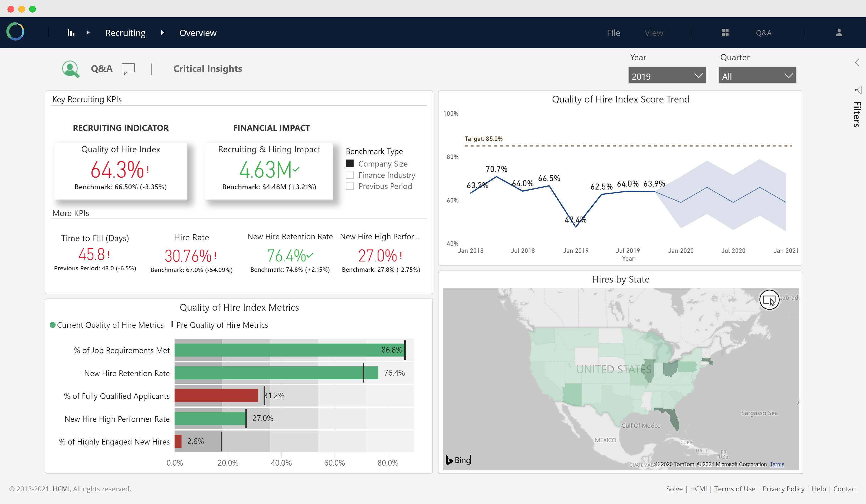The image size is (866, 504).
Task: Open the Critical Insights link
Action: [x=208, y=69]
